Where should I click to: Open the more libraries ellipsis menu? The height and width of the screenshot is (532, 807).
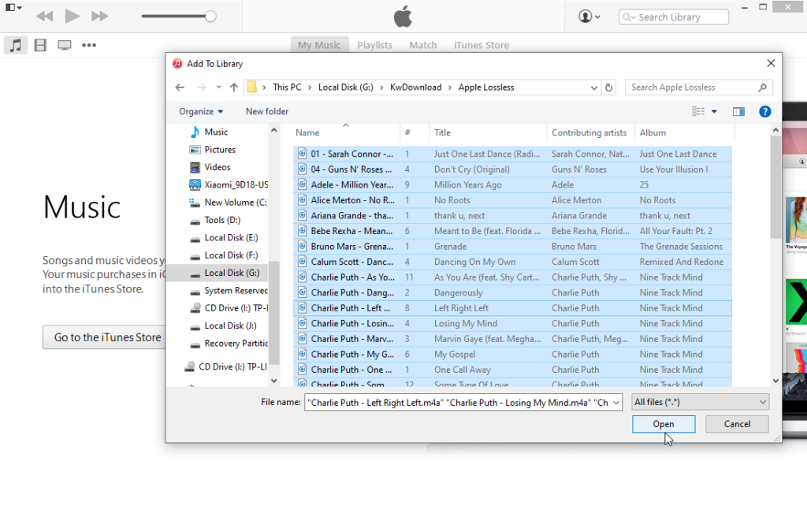[x=89, y=45]
